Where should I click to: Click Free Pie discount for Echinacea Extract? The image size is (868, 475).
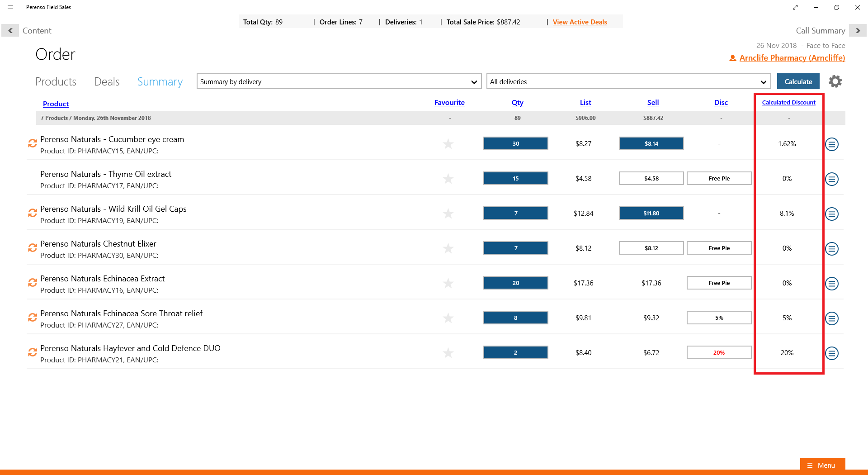(719, 283)
